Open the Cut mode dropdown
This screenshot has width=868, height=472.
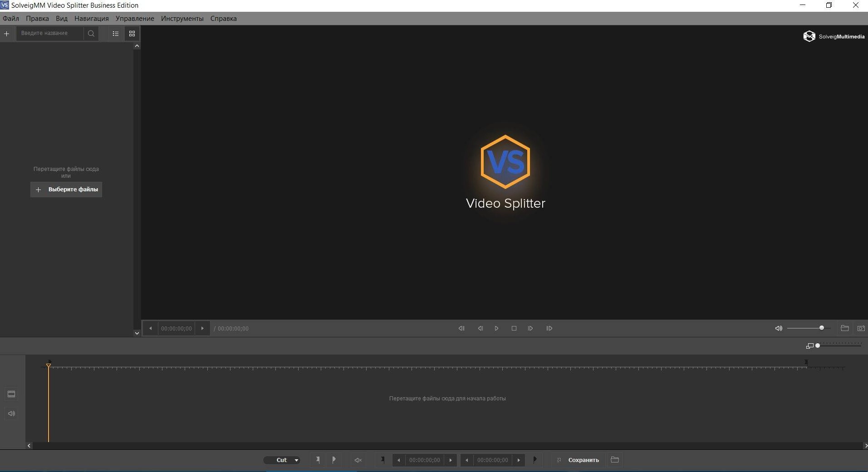pyautogui.click(x=282, y=460)
